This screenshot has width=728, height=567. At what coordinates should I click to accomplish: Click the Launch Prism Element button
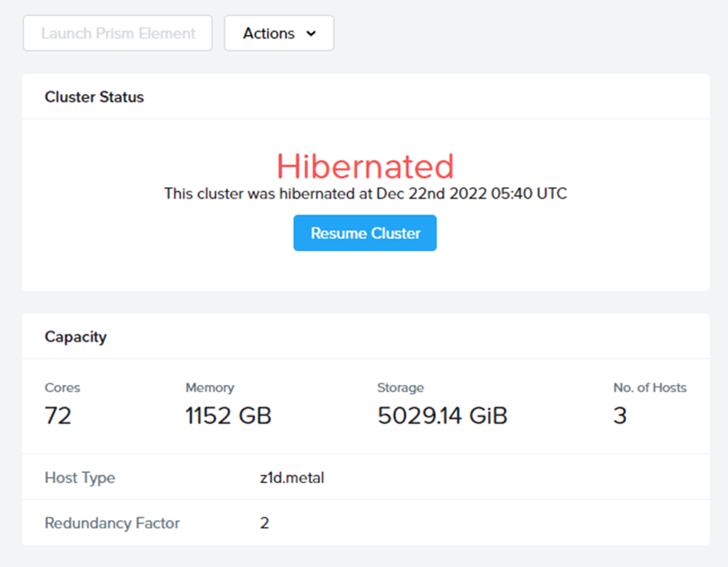(118, 33)
